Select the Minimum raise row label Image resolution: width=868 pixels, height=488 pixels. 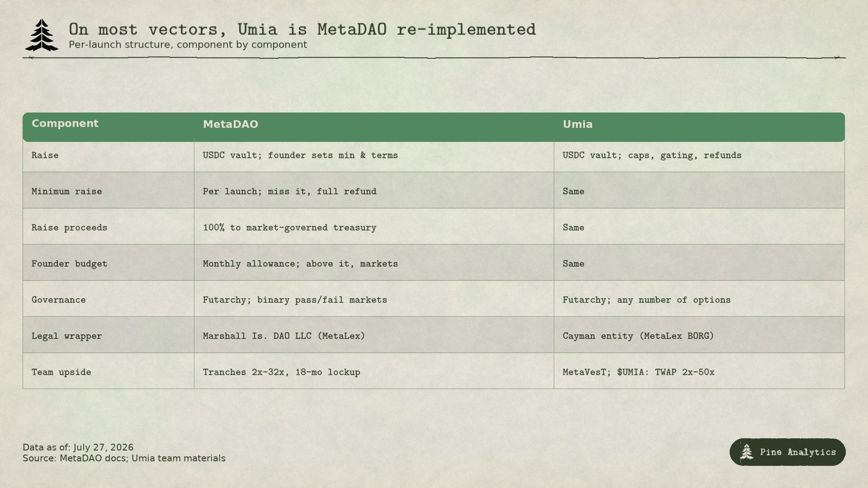67,191
